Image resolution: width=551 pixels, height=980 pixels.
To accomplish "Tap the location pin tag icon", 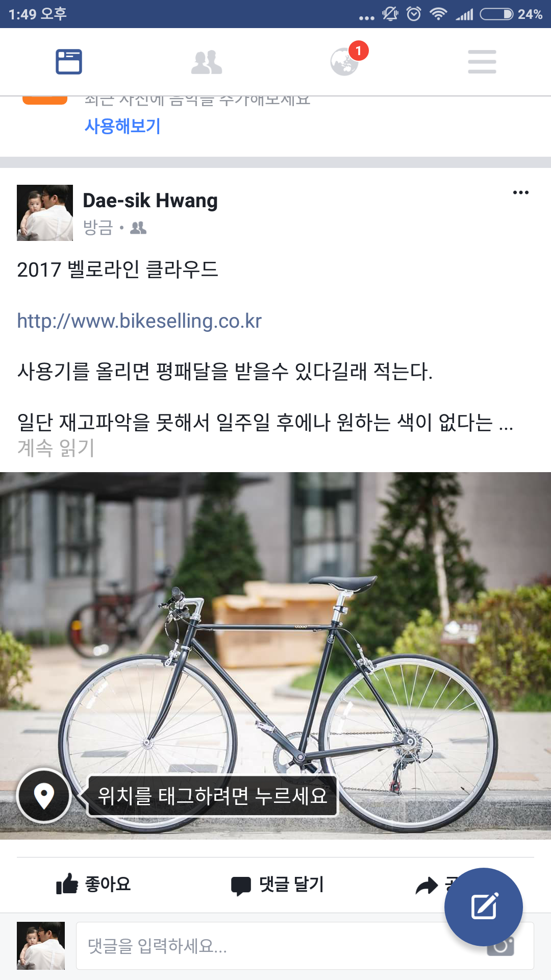I will coord(44,795).
